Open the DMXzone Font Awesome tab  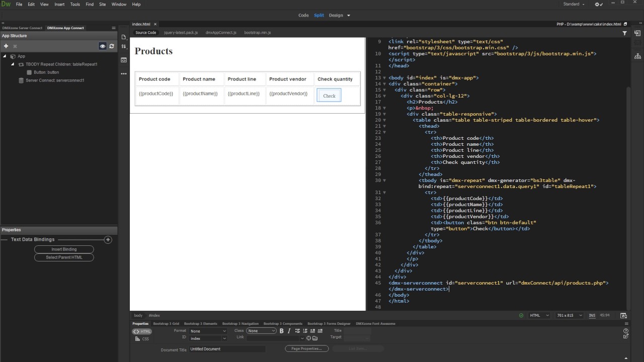tap(375, 324)
